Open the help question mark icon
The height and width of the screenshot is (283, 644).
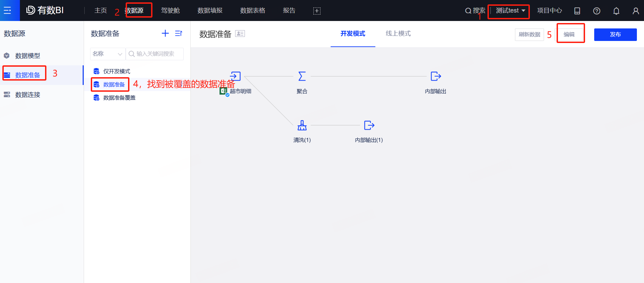click(x=597, y=11)
